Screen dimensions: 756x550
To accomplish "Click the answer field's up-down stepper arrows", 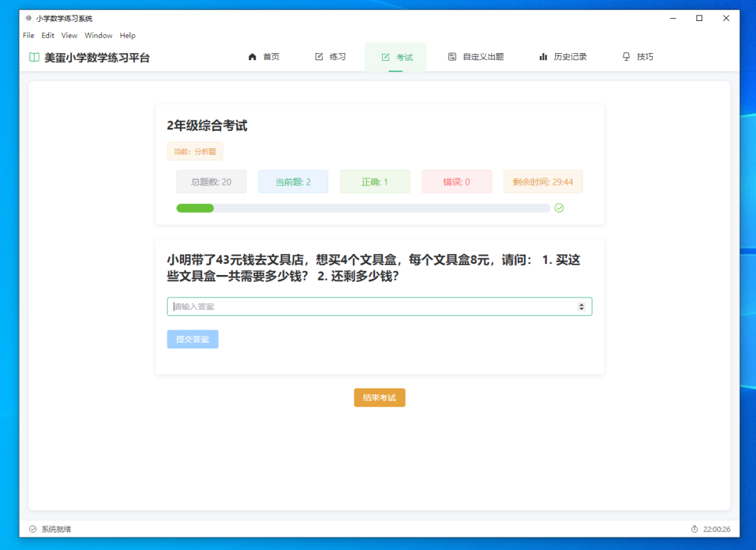I will (x=582, y=306).
